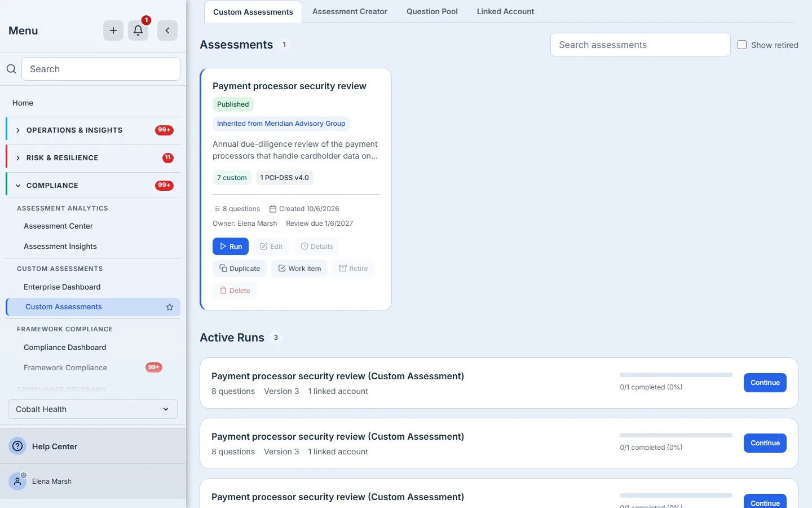
Task: Expand the Risk & Resilience section
Action: [94, 158]
